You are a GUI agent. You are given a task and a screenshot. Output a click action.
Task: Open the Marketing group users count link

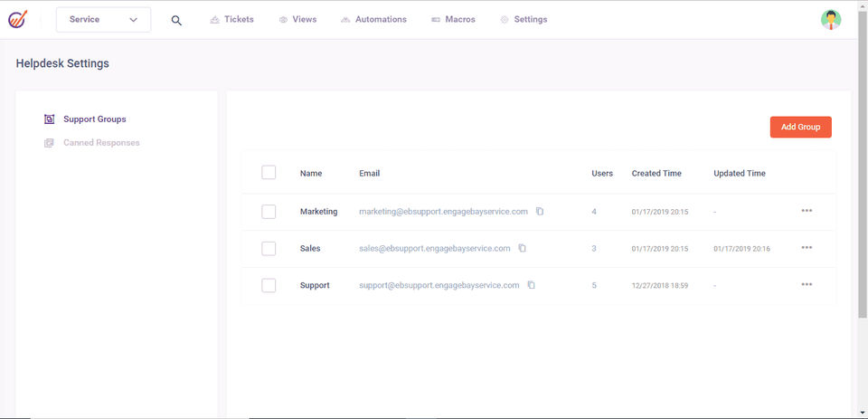pyautogui.click(x=594, y=212)
